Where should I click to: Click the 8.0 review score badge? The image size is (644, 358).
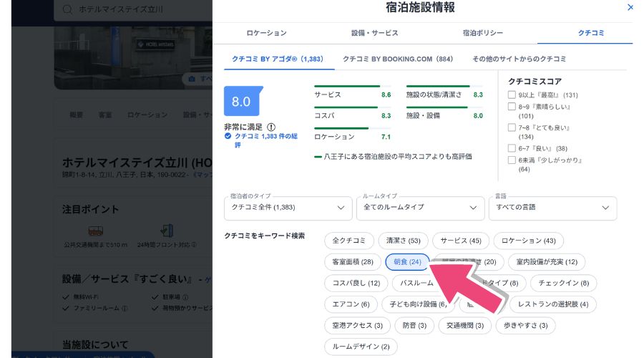(241, 102)
